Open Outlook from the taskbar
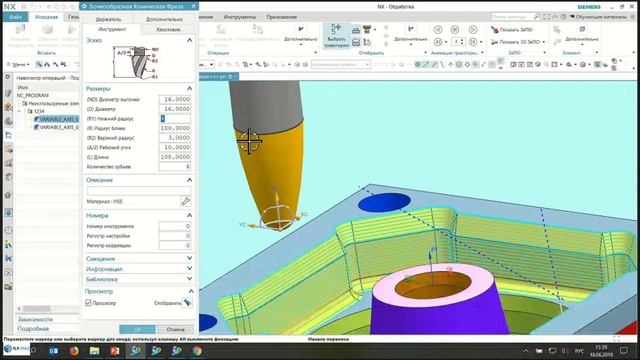640x360 pixels. [53, 351]
